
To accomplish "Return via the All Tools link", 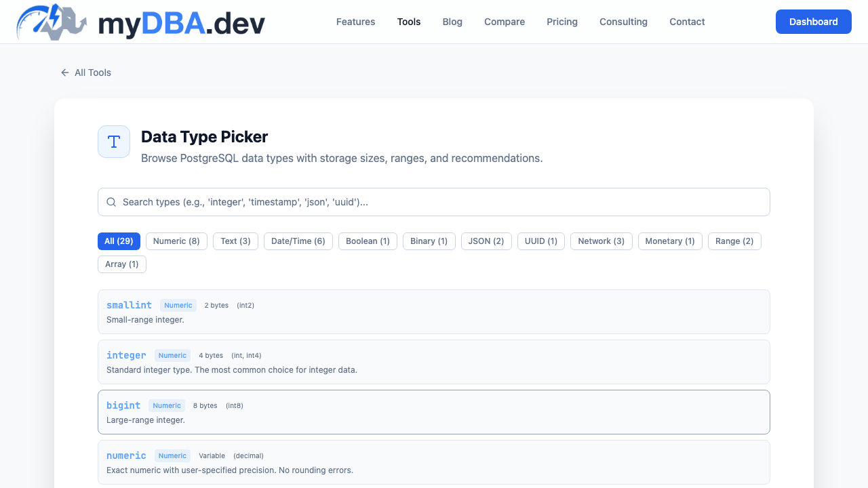I will (85, 73).
